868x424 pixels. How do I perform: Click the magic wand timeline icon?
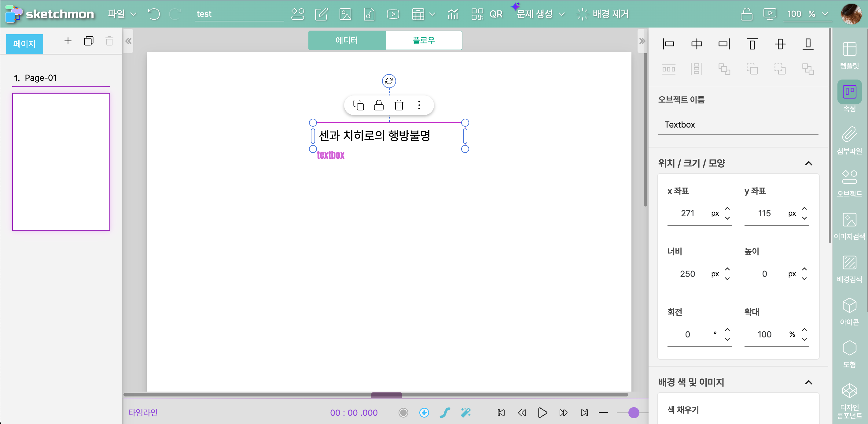(x=466, y=412)
